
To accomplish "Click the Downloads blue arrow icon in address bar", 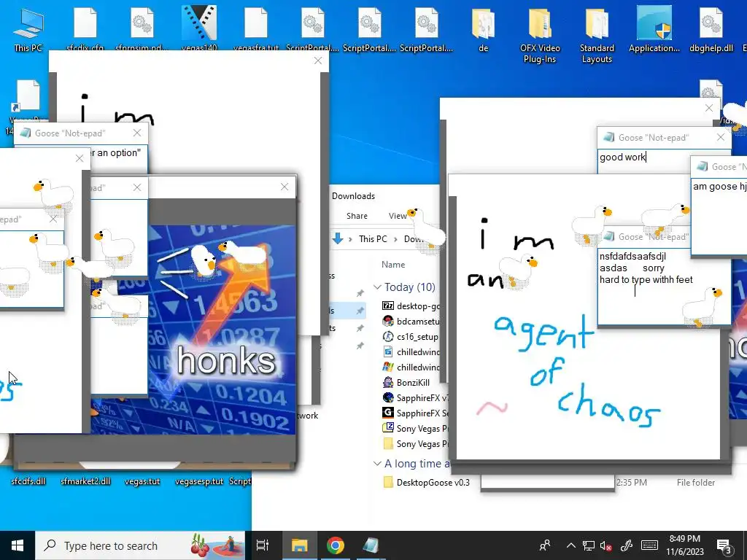I will tap(338, 239).
